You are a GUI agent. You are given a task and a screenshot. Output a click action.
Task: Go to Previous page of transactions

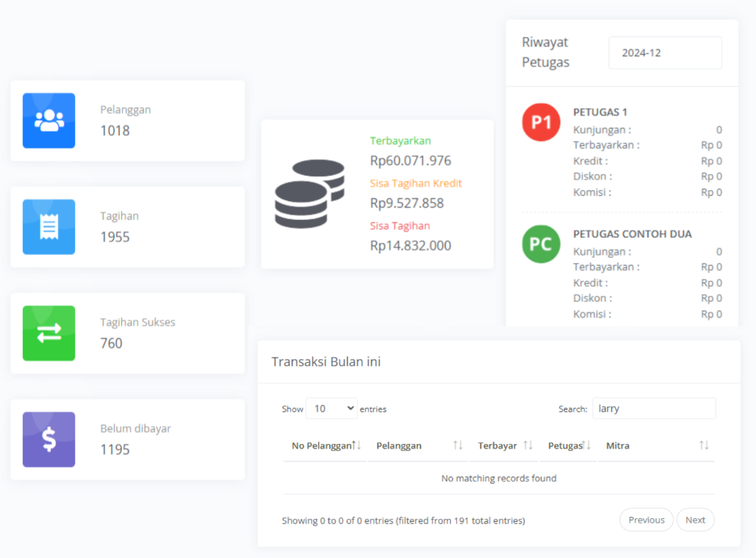[646, 520]
